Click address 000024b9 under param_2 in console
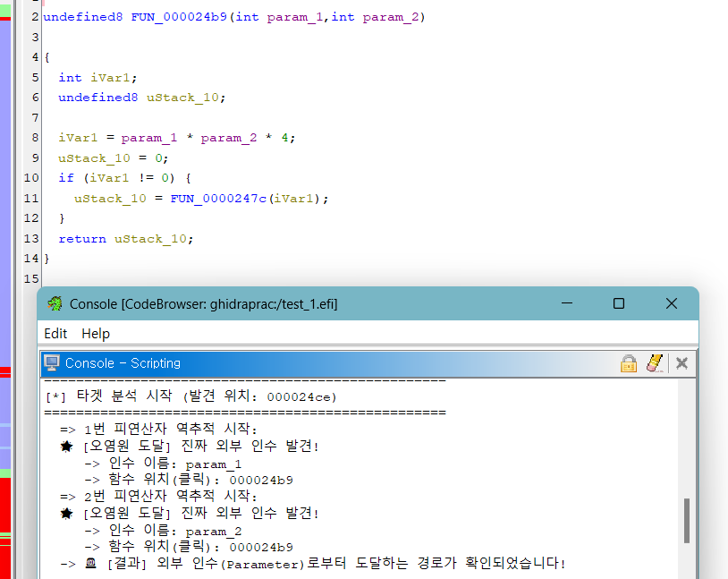 tap(261, 547)
